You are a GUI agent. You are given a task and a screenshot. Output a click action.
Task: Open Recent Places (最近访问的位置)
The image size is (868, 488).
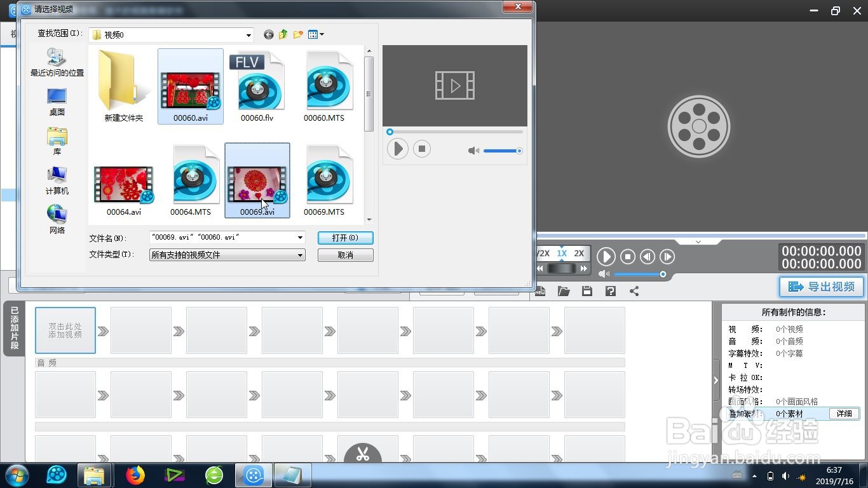pos(57,62)
